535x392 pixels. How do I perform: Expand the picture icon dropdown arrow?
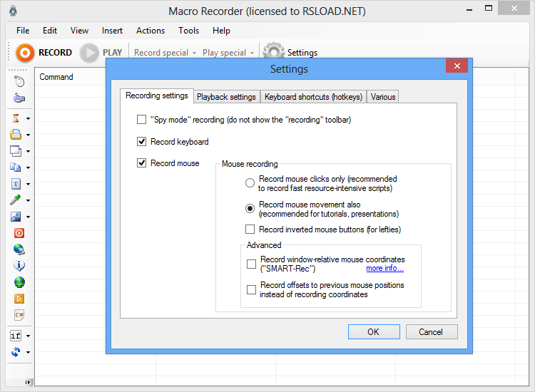(x=28, y=217)
